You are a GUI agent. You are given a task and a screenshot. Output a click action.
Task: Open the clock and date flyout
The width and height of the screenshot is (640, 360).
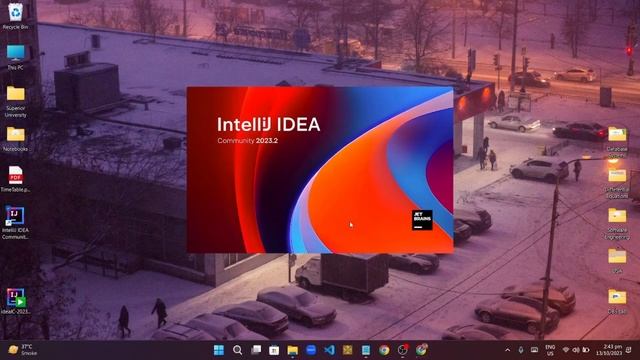pos(609,350)
